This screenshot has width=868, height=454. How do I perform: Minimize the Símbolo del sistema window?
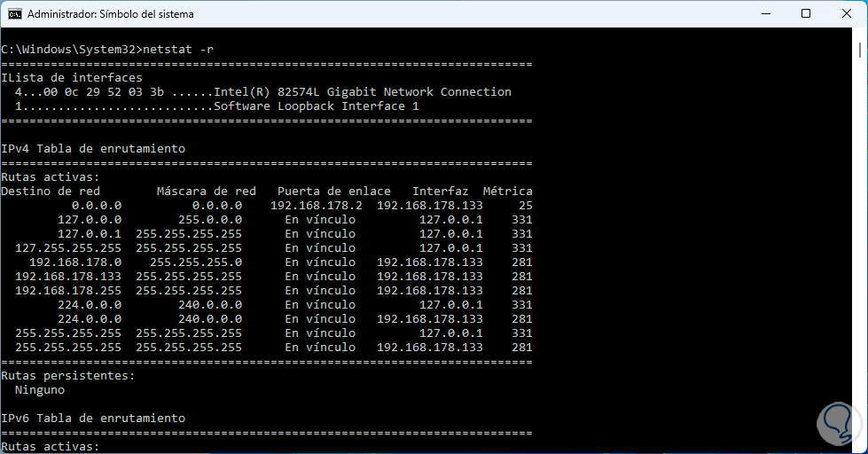(x=766, y=14)
